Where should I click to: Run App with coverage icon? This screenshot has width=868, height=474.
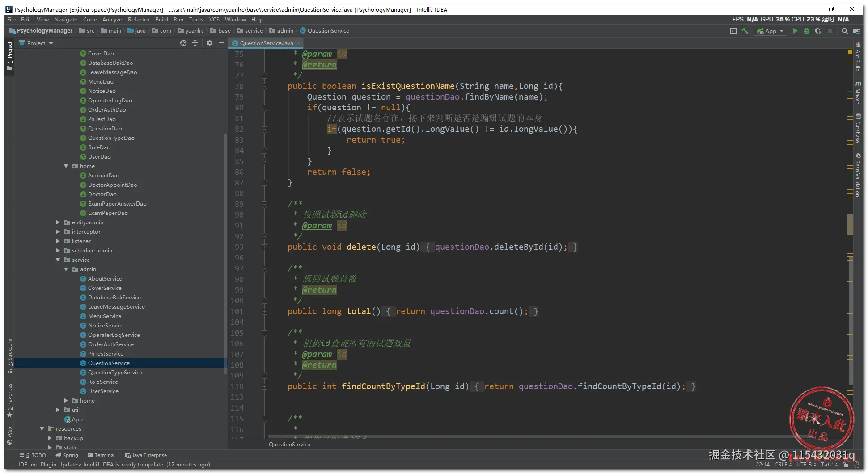pos(818,31)
